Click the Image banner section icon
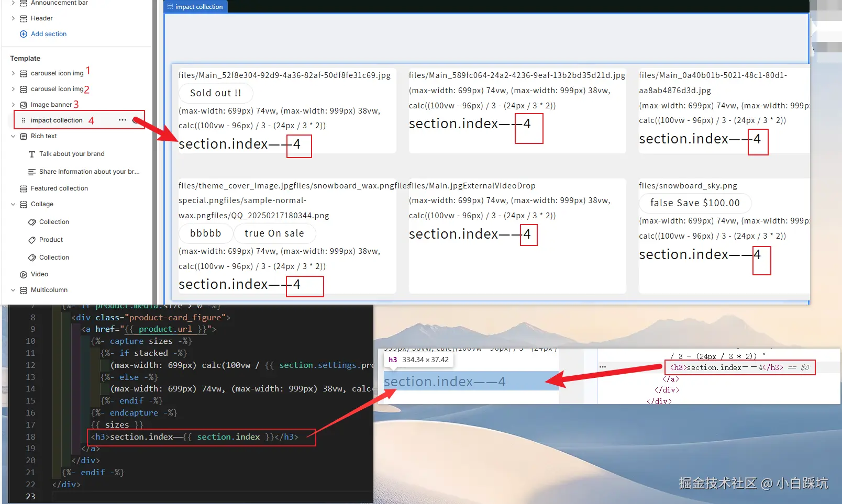Screen dimensions: 842x504 click(24, 105)
